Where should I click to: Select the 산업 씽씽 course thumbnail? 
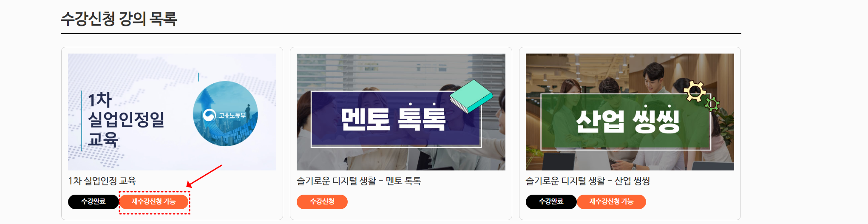tap(630, 112)
